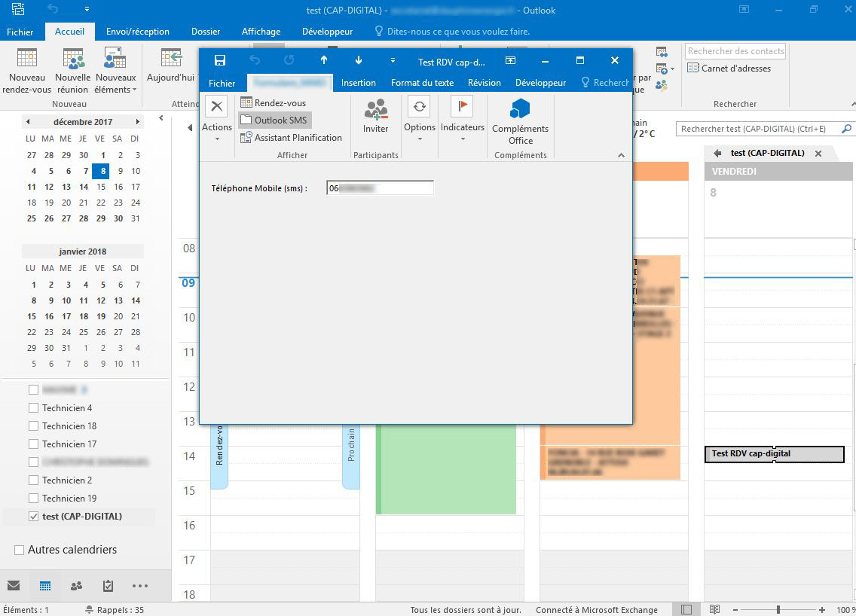Open the Envoi/réception tab

coord(138,32)
